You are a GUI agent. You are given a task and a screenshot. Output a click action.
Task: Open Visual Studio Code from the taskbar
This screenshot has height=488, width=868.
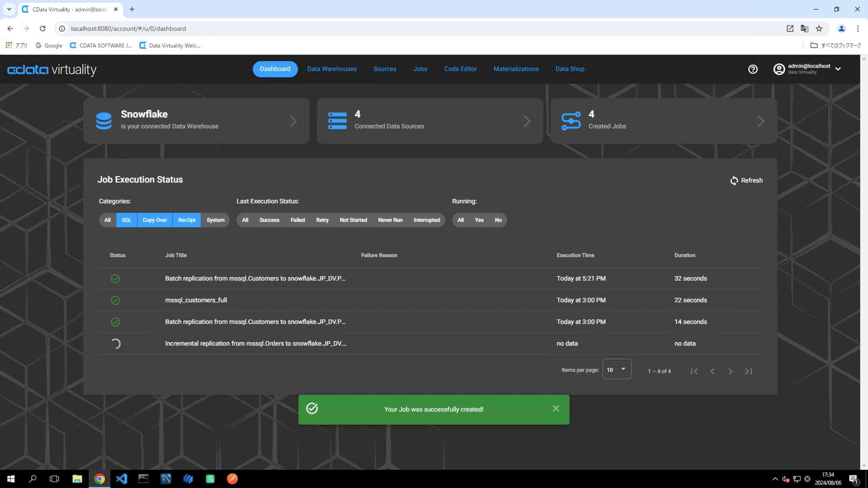coord(122,479)
